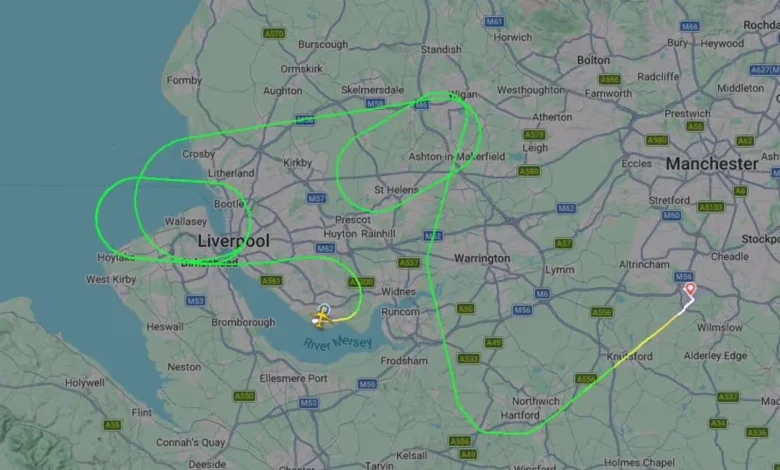
Task: Click the Formby town label
Action: tap(184, 81)
